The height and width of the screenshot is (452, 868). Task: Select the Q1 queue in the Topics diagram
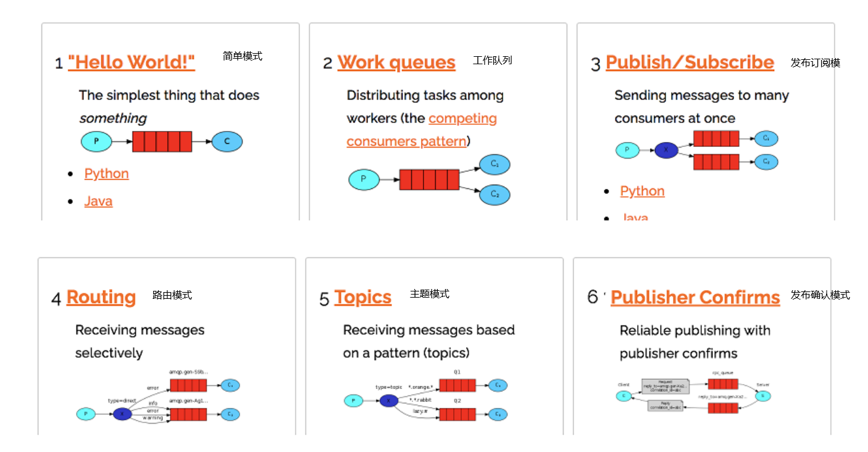pyautogui.click(x=457, y=385)
